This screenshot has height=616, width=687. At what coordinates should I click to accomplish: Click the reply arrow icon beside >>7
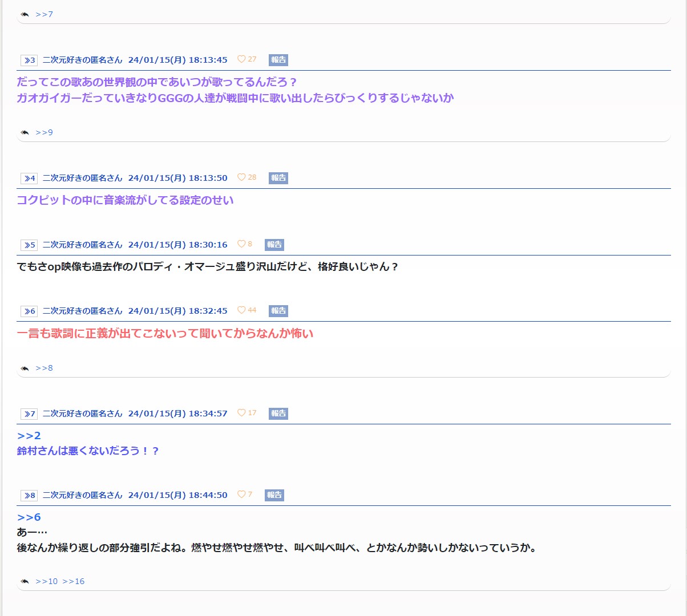tap(25, 14)
